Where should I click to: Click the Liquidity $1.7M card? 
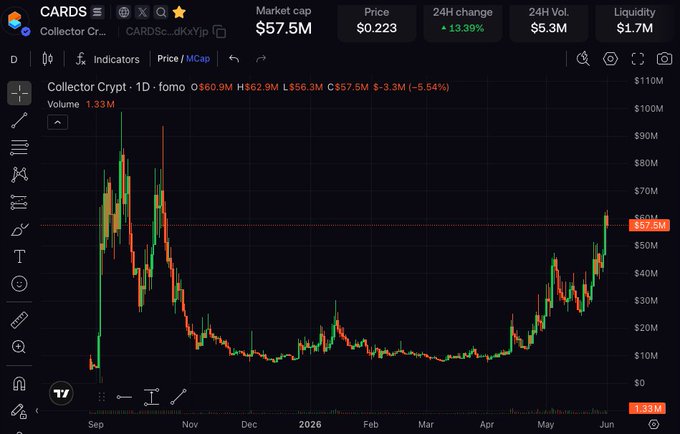(x=635, y=23)
